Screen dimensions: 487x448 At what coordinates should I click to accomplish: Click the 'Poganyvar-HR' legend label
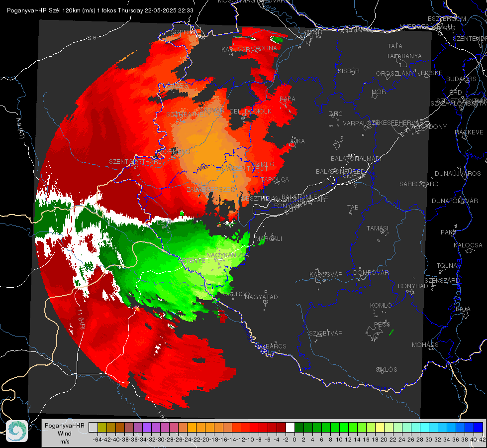click(x=64, y=425)
